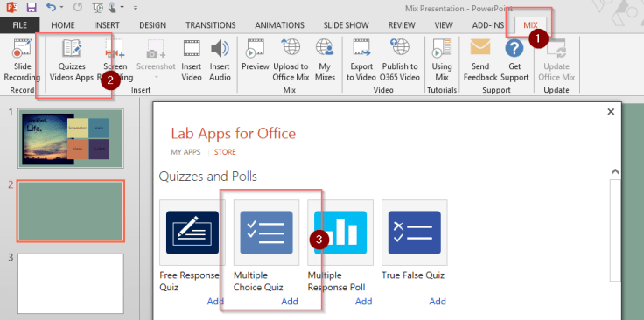Screen dimensions: 644x320
Task: Click Multiple Choice Quiz tile
Action: [x=266, y=233]
